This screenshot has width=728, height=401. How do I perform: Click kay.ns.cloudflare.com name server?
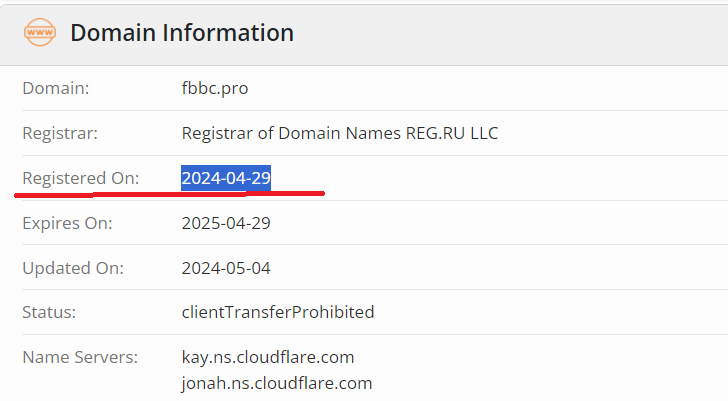point(267,357)
